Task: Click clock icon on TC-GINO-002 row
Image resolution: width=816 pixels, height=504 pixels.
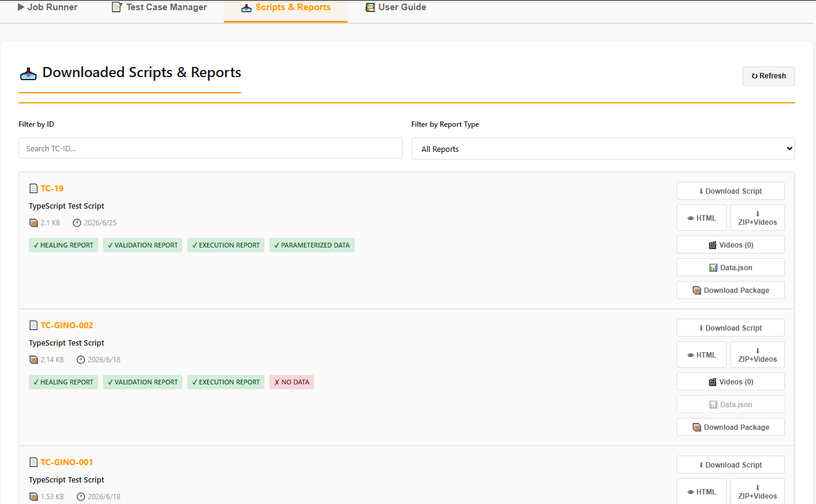Action: click(x=81, y=360)
